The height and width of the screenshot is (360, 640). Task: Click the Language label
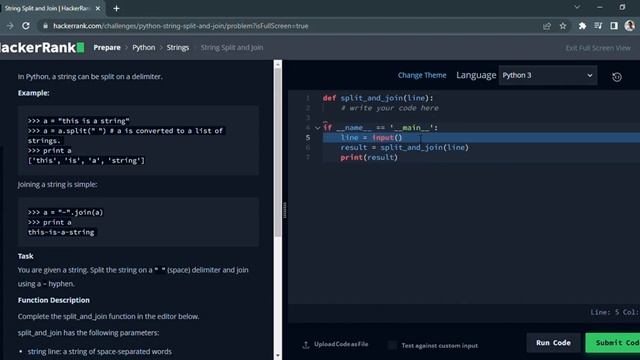point(476,75)
